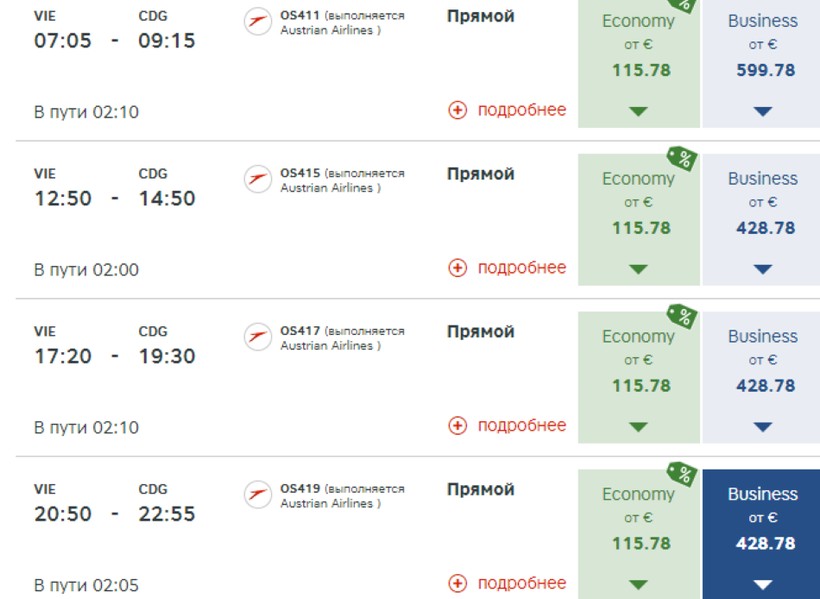This screenshot has height=599, width=820.
Task: Click the discount tag on the OS417 Economy fare
Action: coord(682,317)
